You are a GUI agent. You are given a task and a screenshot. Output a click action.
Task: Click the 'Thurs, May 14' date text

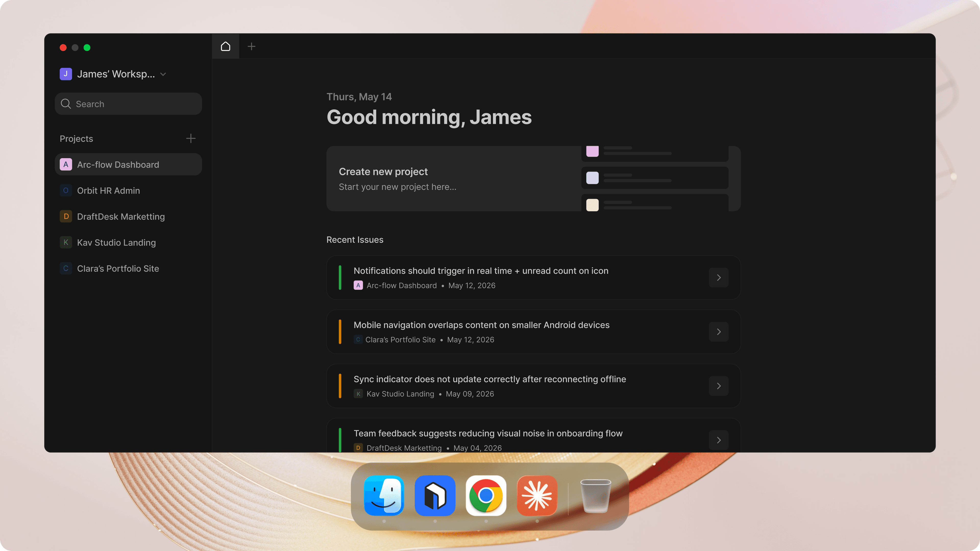[x=359, y=97]
